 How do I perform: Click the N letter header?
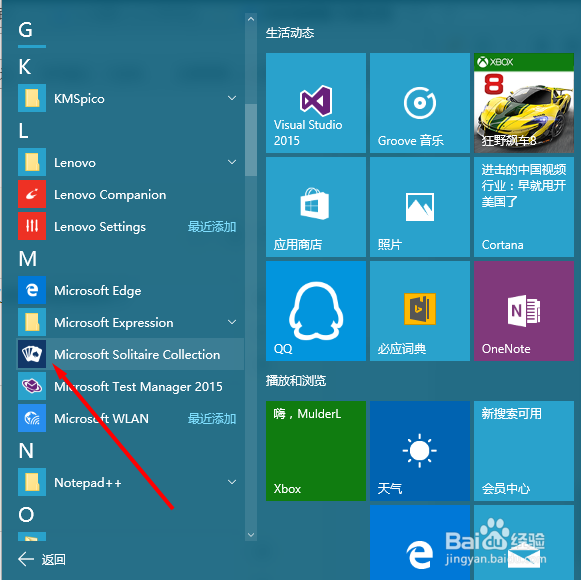click(x=26, y=451)
